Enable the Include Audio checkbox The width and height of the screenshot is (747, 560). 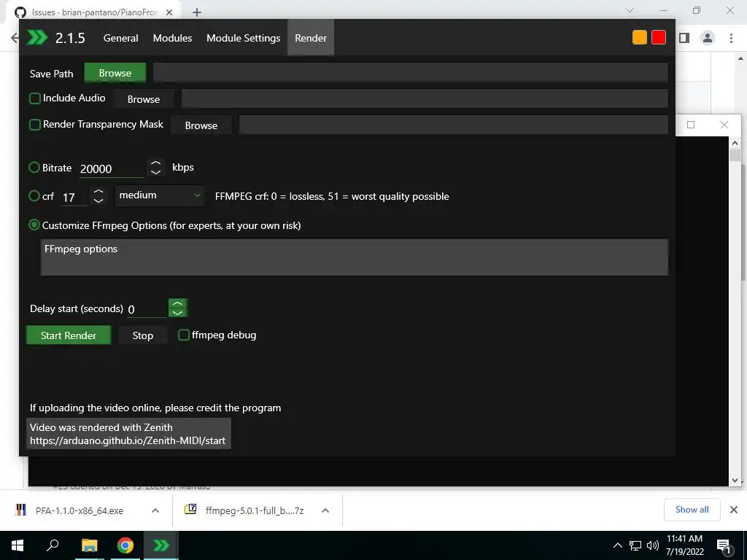click(35, 98)
